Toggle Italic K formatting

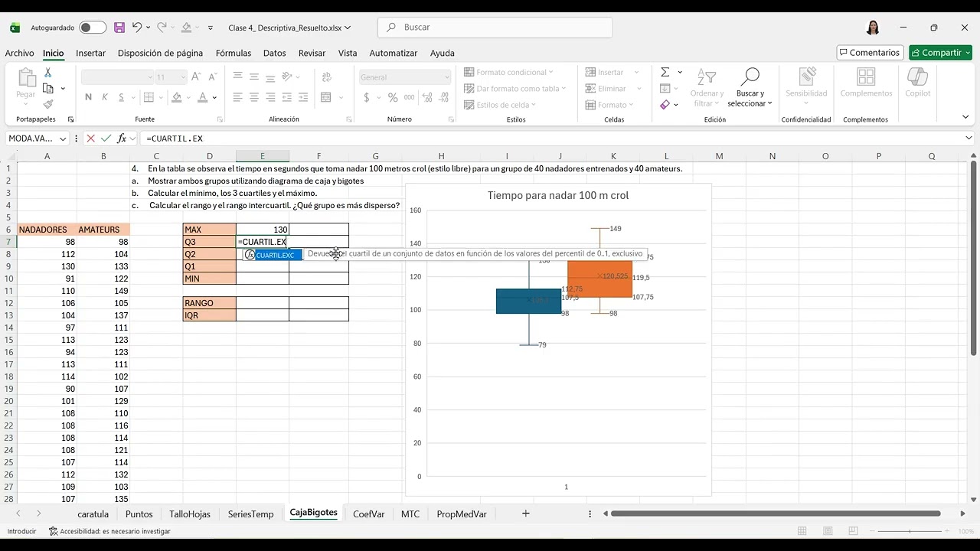[105, 97]
